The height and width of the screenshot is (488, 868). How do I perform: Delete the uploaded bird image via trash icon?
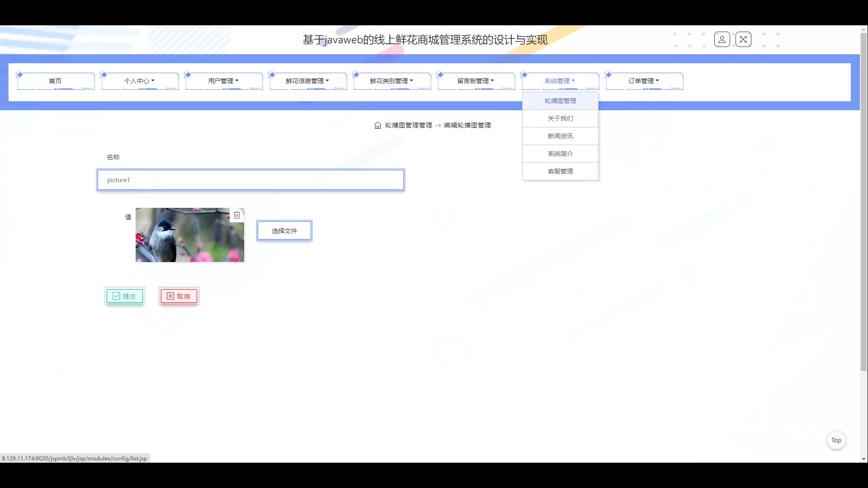(237, 215)
